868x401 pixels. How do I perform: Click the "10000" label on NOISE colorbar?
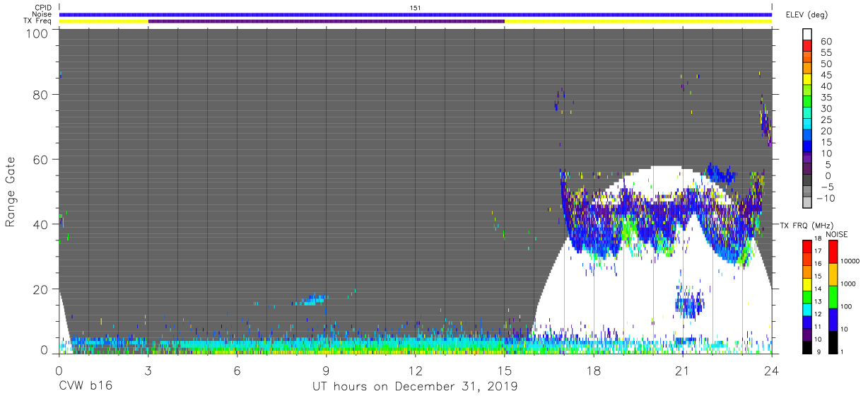pyautogui.click(x=850, y=261)
